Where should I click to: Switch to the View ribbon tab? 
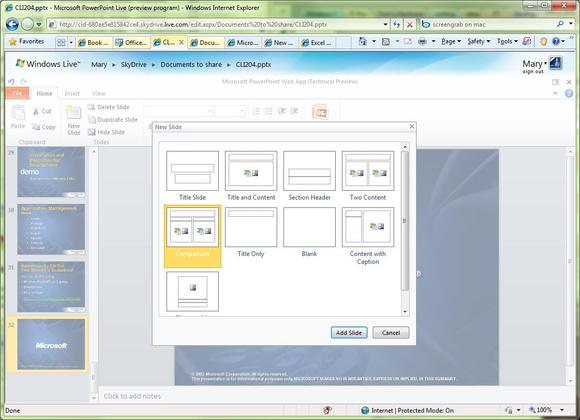tap(99, 94)
